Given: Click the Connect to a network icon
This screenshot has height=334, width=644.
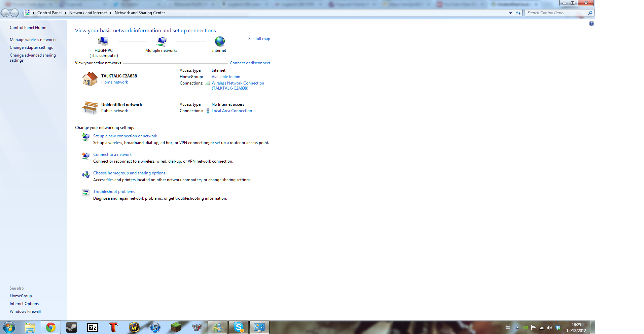Looking at the screenshot, I should coord(85,156).
